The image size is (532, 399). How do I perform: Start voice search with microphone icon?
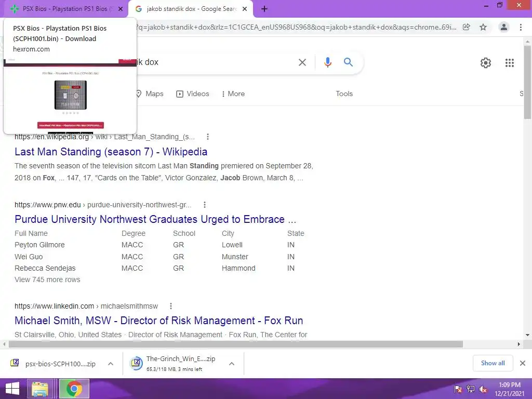click(x=327, y=62)
